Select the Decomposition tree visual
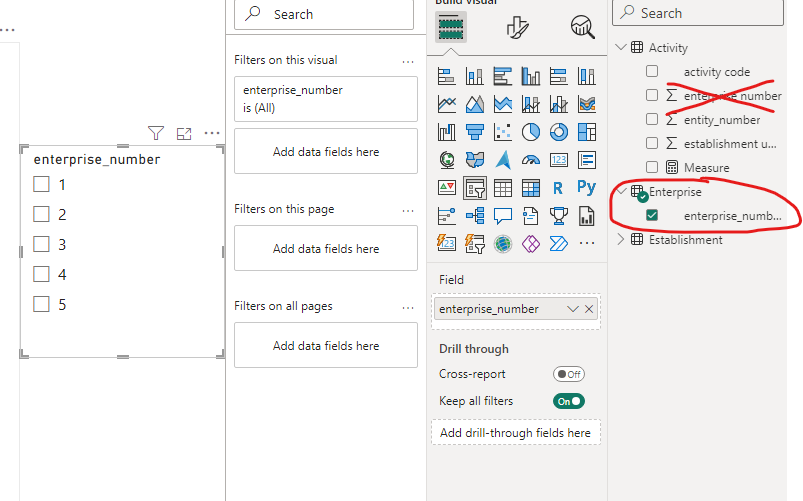803x501 pixels. pos(475,216)
